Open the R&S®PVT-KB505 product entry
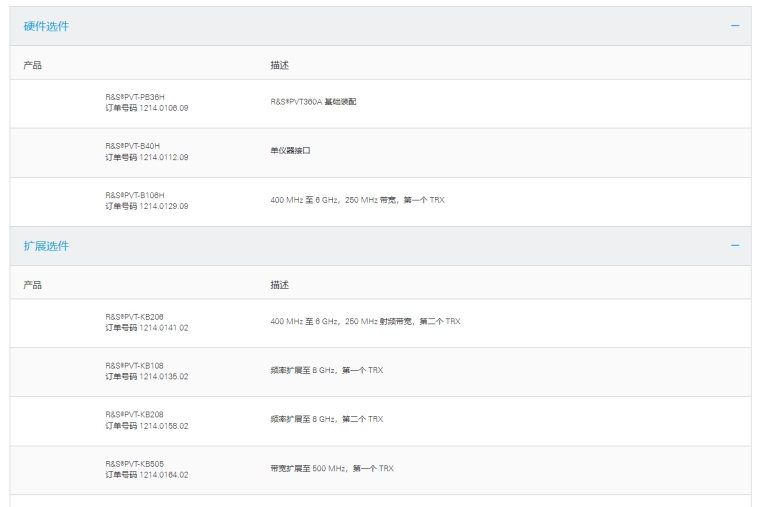The width and height of the screenshot is (760, 507). click(x=135, y=464)
